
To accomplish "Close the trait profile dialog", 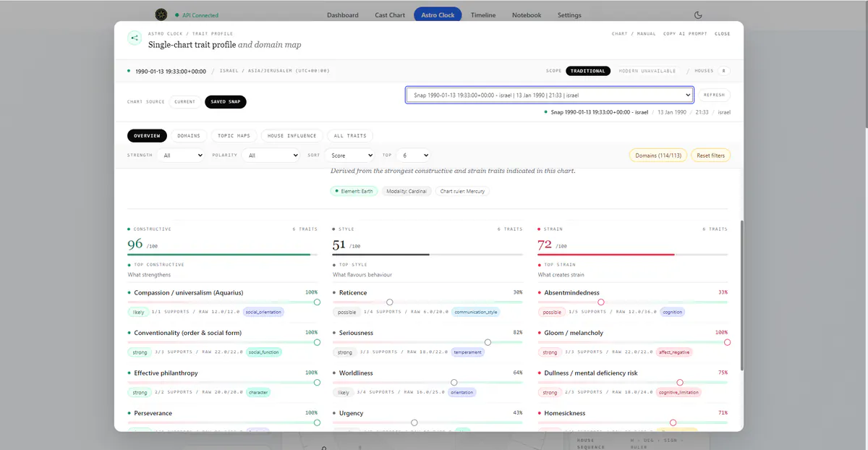I will (722, 33).
